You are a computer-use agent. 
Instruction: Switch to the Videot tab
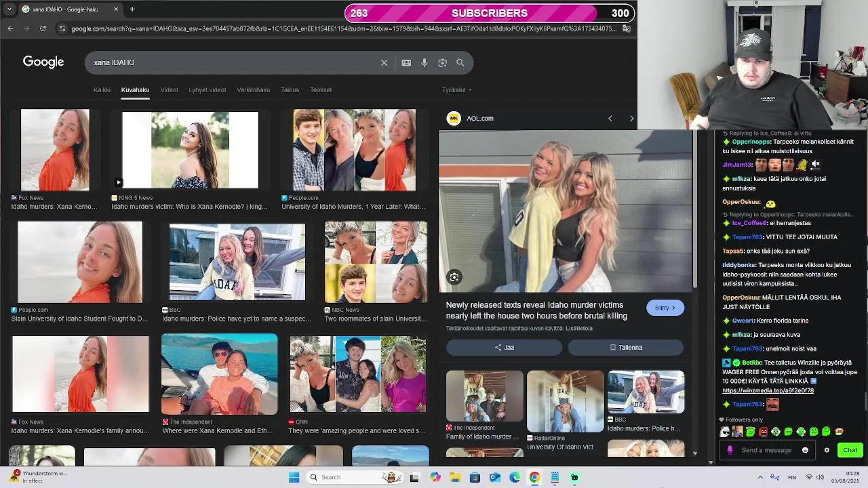click(x=169, y=89)
